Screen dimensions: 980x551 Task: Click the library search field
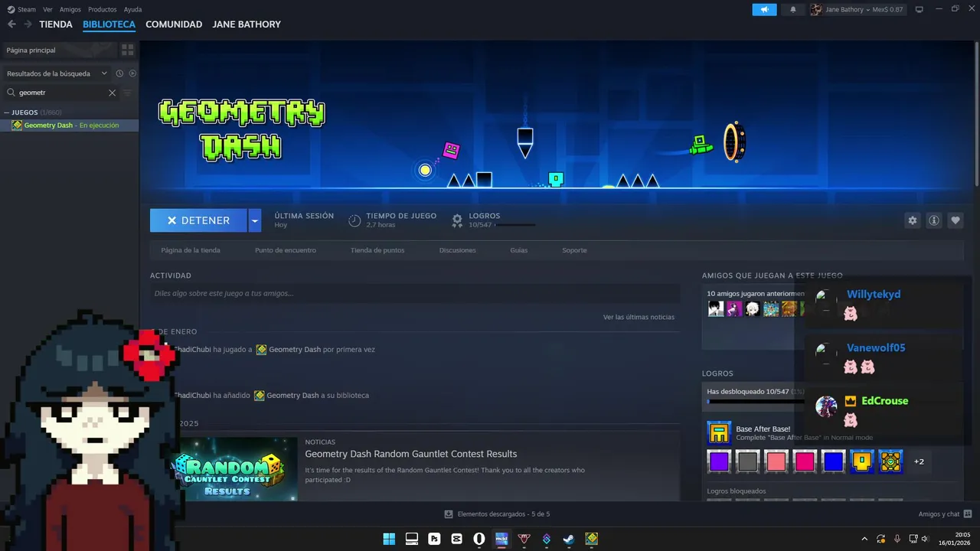(61, 93)
